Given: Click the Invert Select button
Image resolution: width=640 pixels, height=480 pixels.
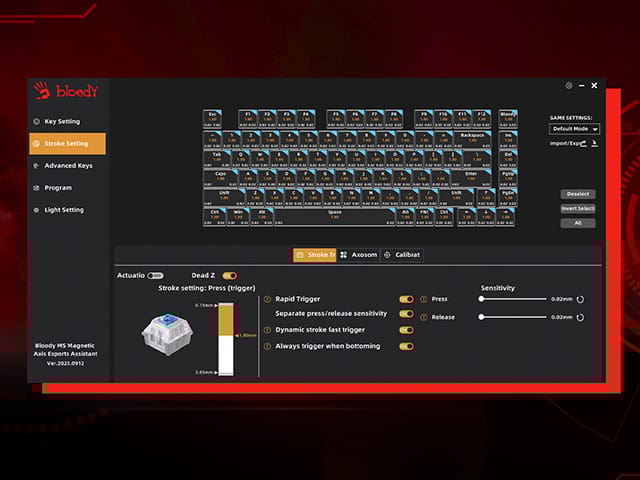Looking at the screenshot, I should (578, 209).
